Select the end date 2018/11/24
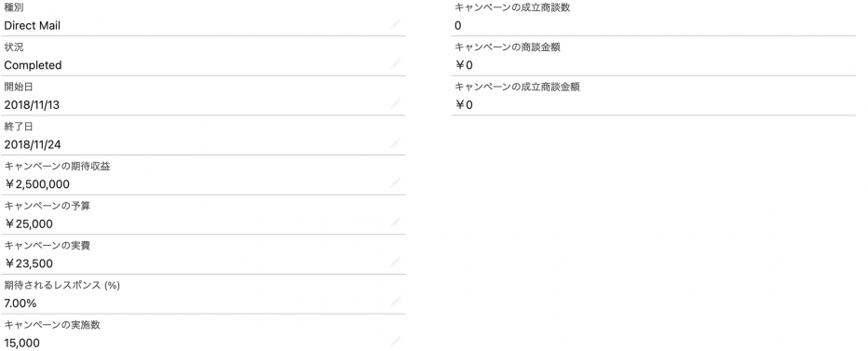Viewport: 868px width, 351px height. pyautogui.click(x=32, y=145)
